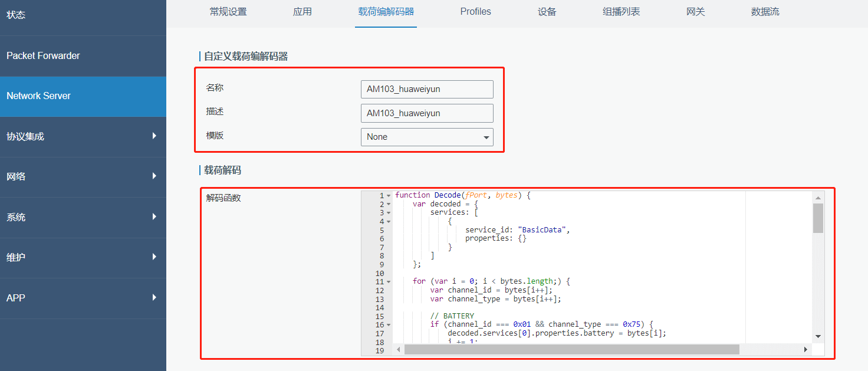Click the code editor scroll-down arrow
The image size is (868, 371).
coord(818,336)
